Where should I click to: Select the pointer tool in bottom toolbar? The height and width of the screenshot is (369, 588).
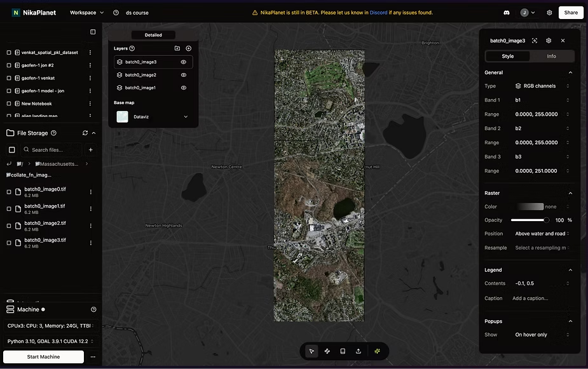(311, 351)
